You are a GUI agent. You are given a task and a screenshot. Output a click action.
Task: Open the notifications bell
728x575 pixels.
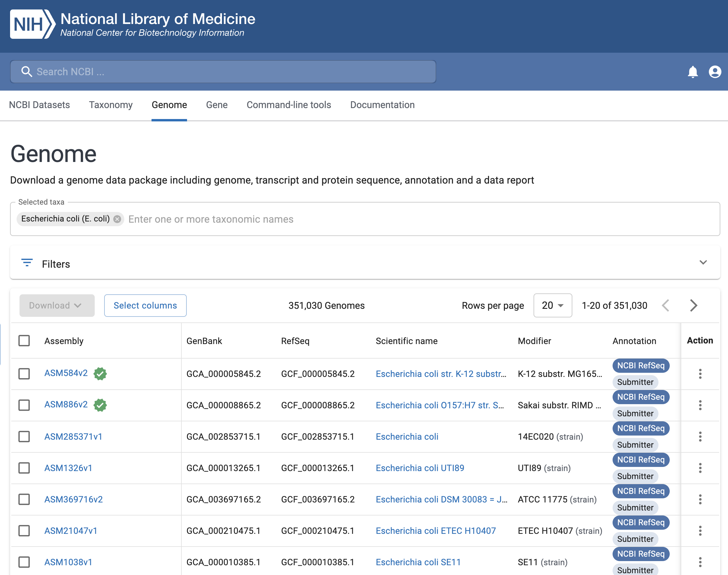point(693,72)
